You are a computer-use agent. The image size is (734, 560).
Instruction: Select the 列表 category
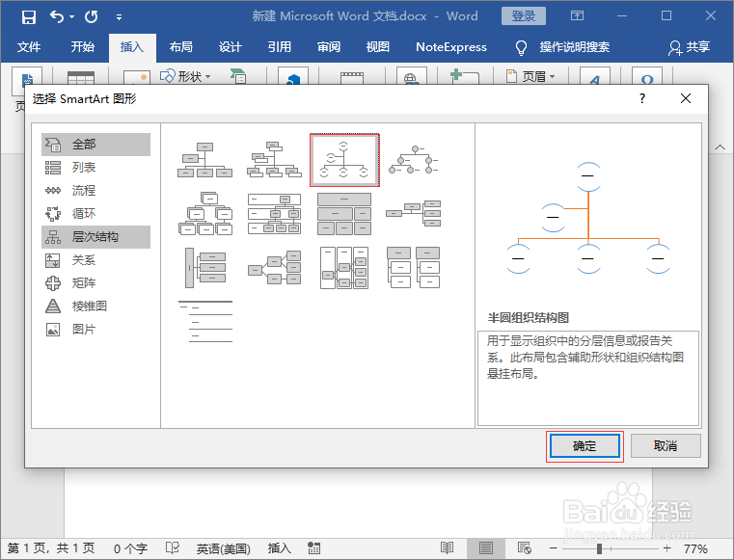click(95, 168)
